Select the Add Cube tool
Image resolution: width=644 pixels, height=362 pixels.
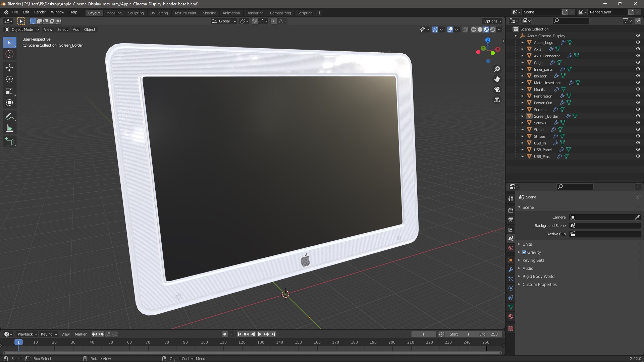coord(9,142)
